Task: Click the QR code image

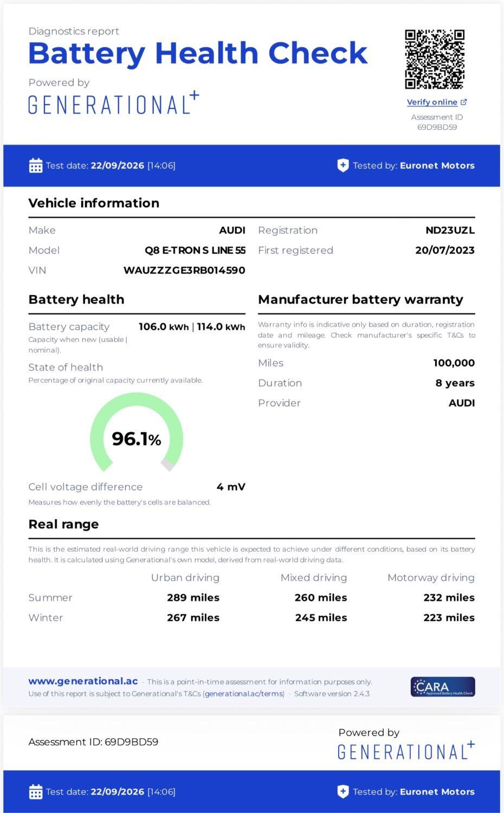Action: tap(435, 59)
